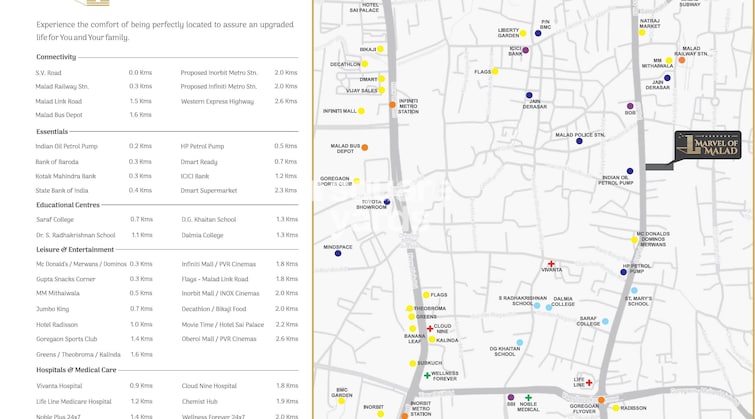Click the Connectivity section heading
755x419 pixels.
(x=56, y=57)
